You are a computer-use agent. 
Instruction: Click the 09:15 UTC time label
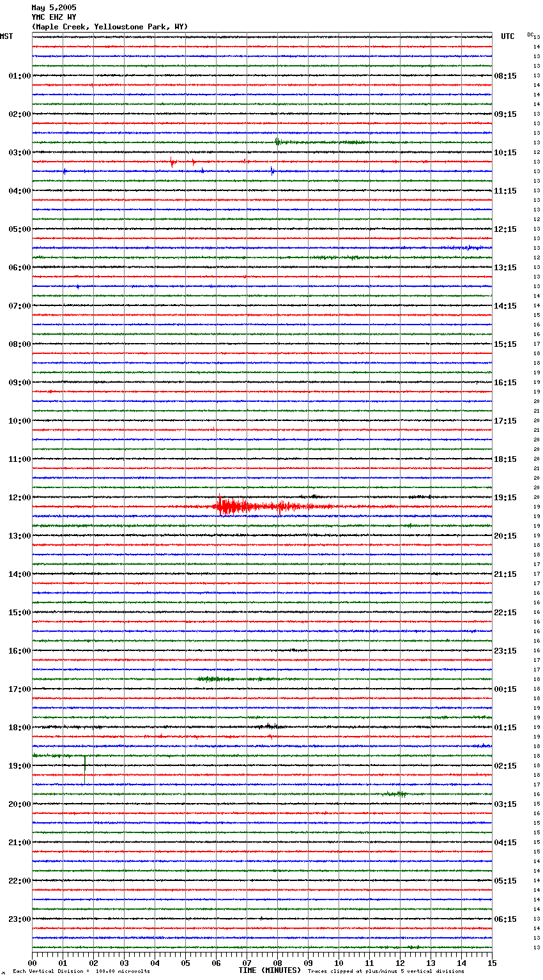click(505, 114)
